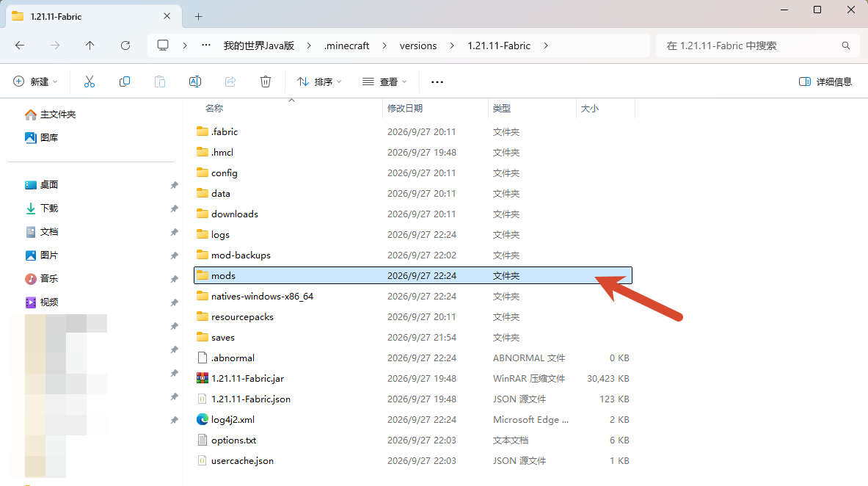Select the config folder
This screenshot has height=486, width=868.
pyautogui.click(x=413, y=173)
